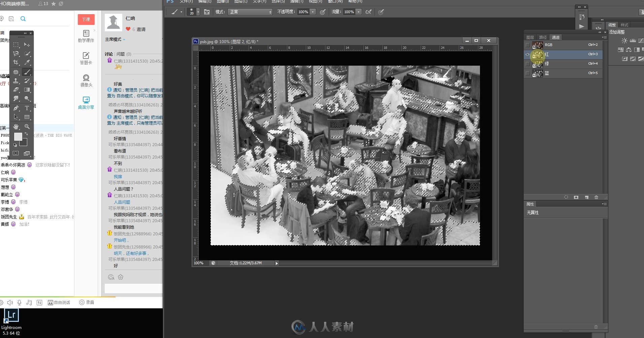Toggle pressure for size
The height and width of the screenshot is (338, 644).
(381, 12)
